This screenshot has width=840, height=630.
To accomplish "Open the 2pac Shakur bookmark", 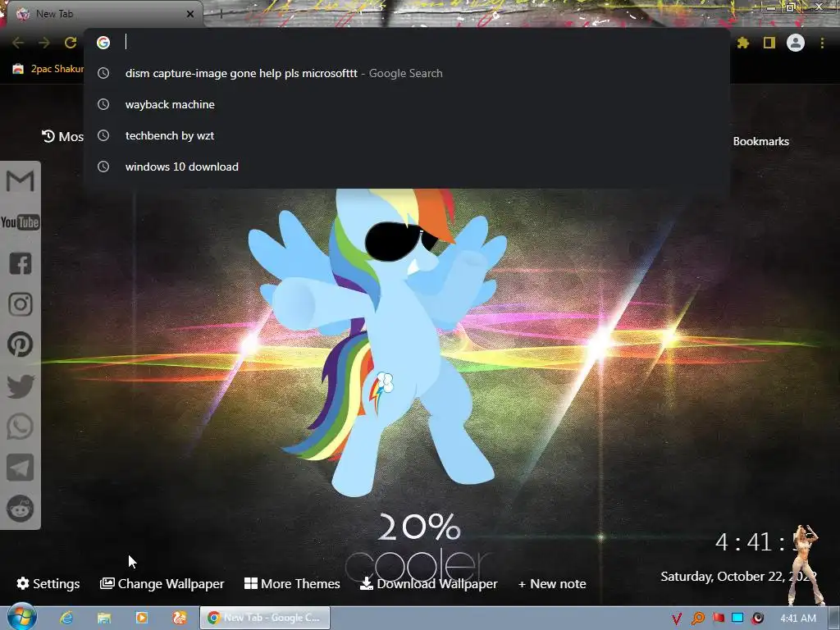I will (x=48, y=69).
